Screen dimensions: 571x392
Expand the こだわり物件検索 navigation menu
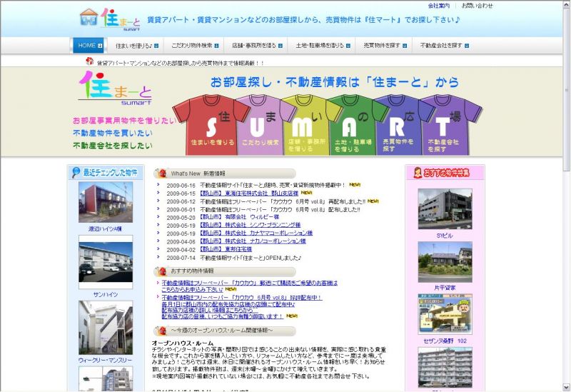[x=187, y=46]
